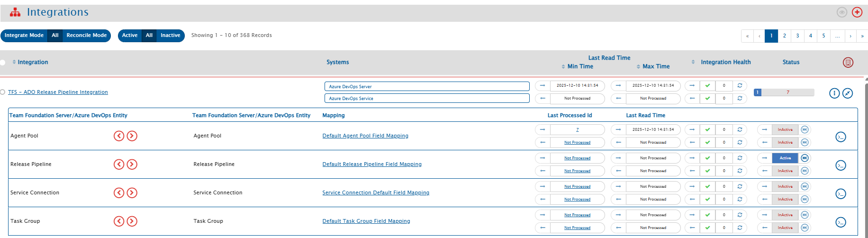Click refresh icon in Azure DevOps Server row
Viewport: 868px width, 238px height.
tap(740, 86)
